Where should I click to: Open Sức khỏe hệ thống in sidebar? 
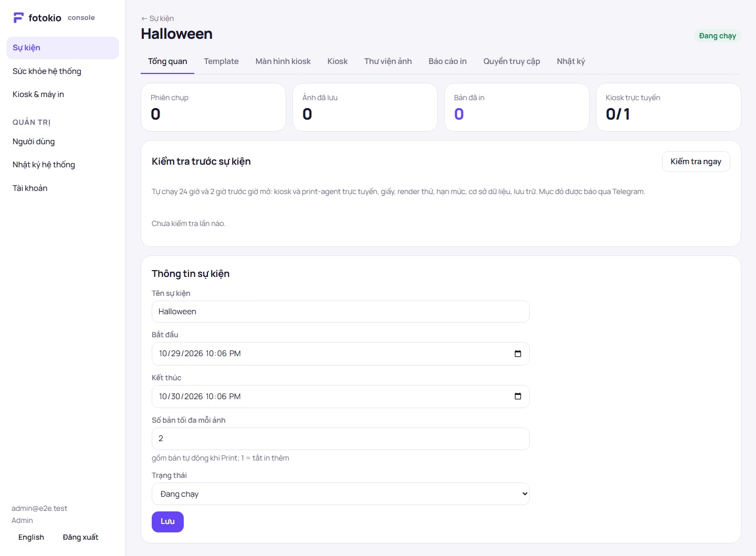pyautogui.click(x=62, y=71)
